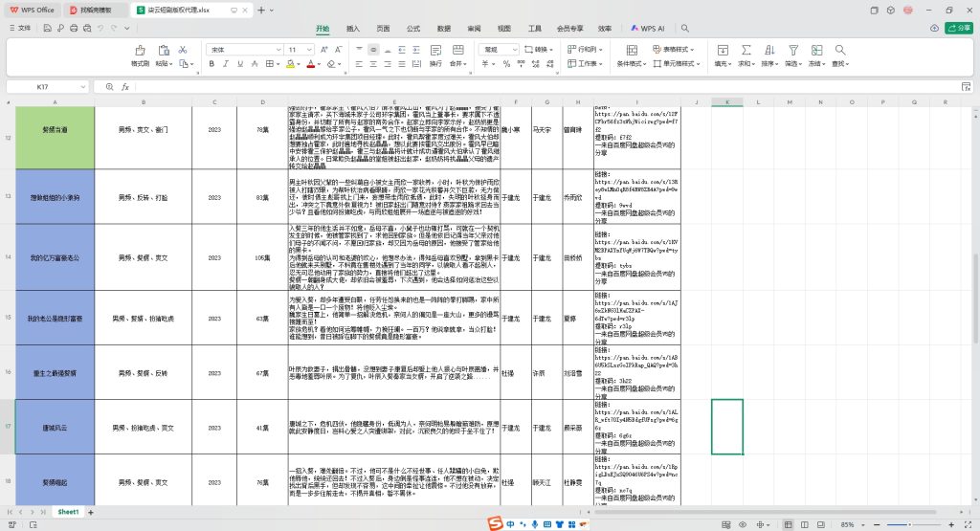Open the Cell Style (单元格样式) dropdown
The height and width of the screenshot is (531, 980).
click(677, 64)
